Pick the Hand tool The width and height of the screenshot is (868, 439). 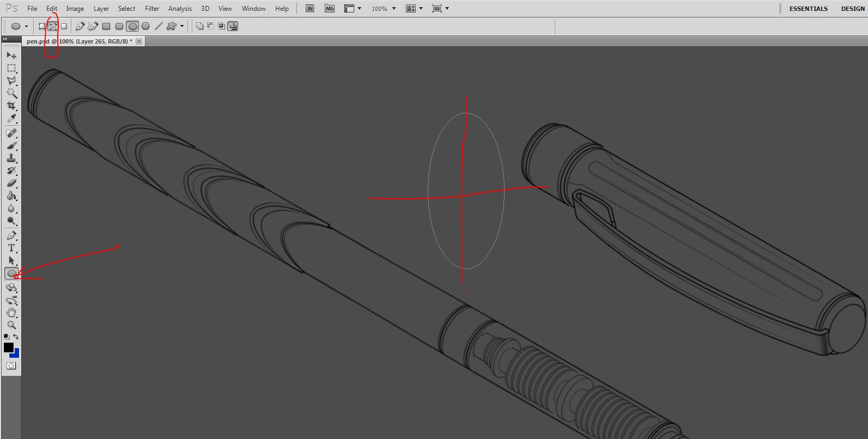coord(11,313)
